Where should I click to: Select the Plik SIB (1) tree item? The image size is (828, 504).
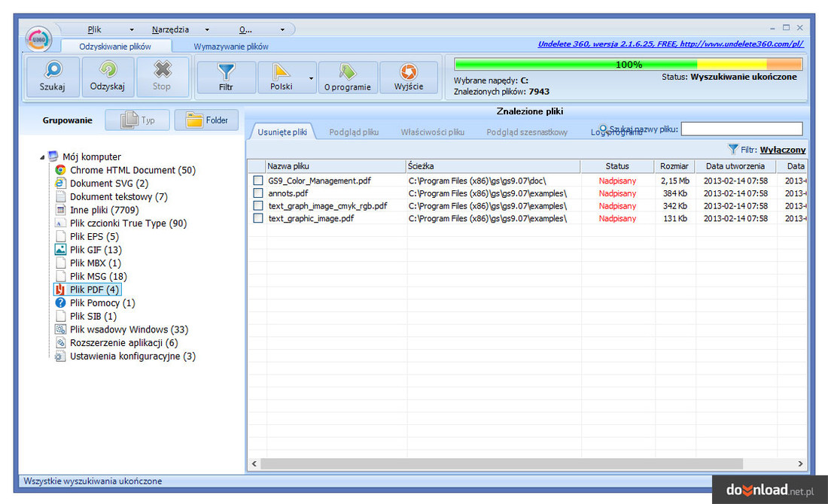tap(93, 316)
